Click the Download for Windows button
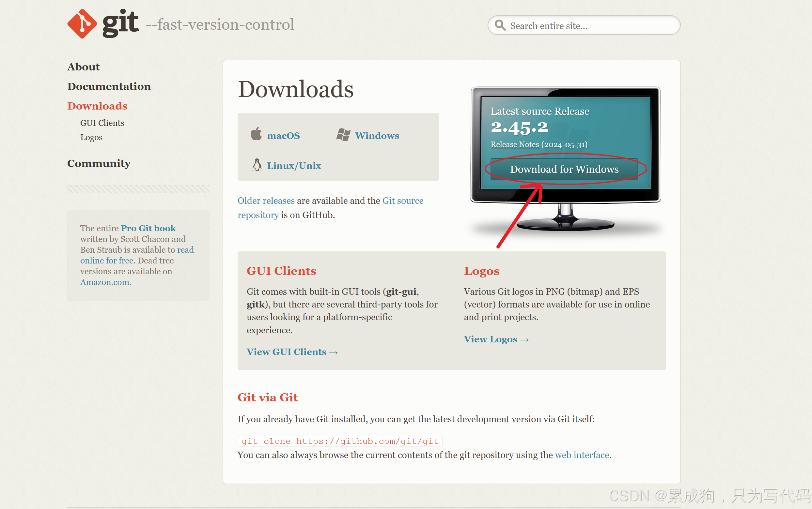Image resolution: width=812 pixels, height=509 pixels. pos(564,169)
